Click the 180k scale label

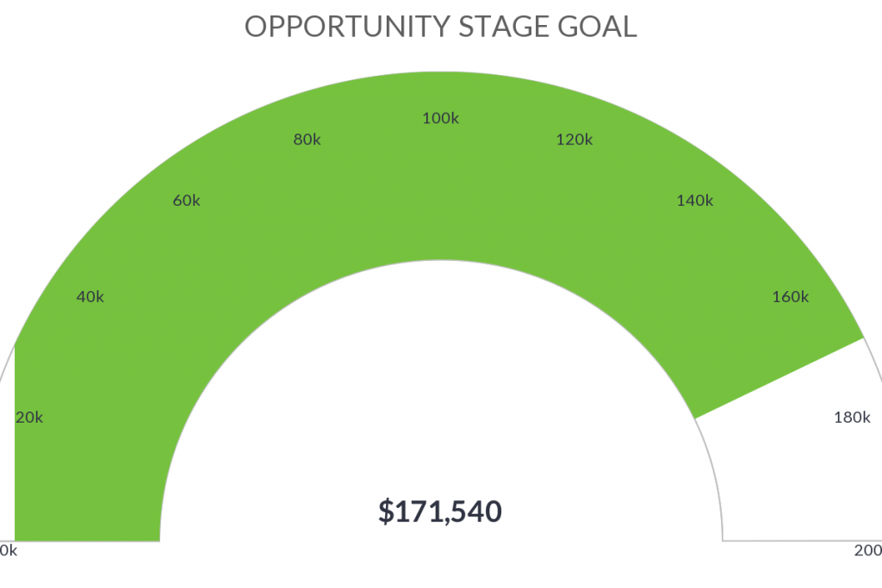point(852,417)
